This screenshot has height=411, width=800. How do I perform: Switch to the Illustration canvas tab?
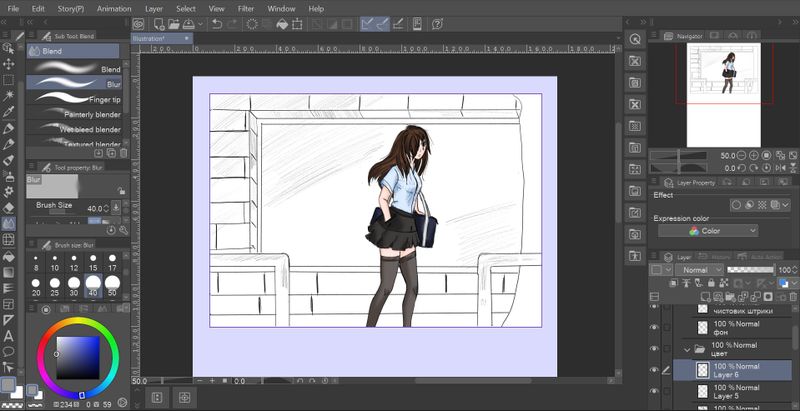(x=149, y=38)
